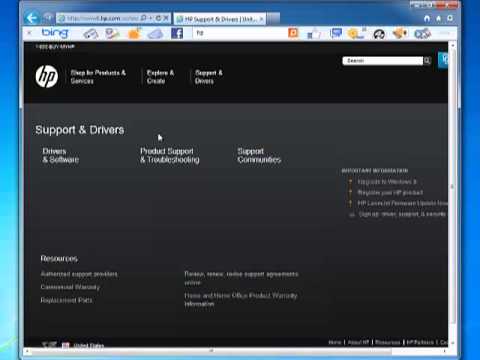
Task: Close the Bing toolbar with the X
Action: [x=30, y=33]
